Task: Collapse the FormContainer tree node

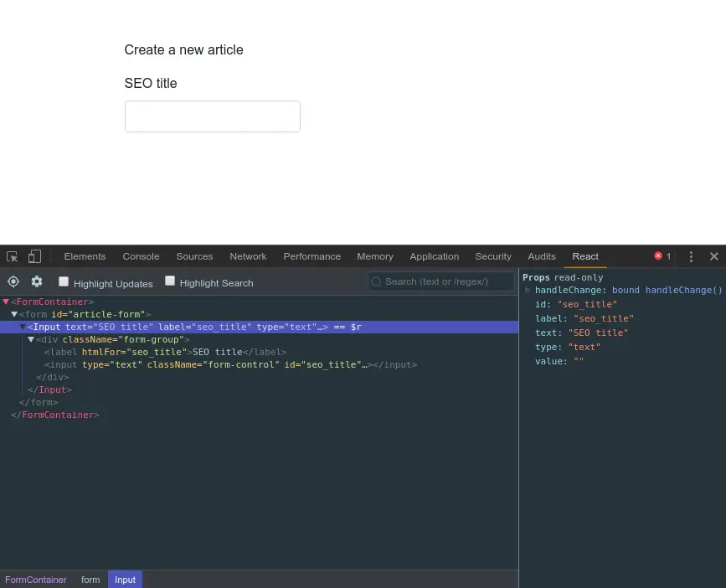Action: pos(6,302)
